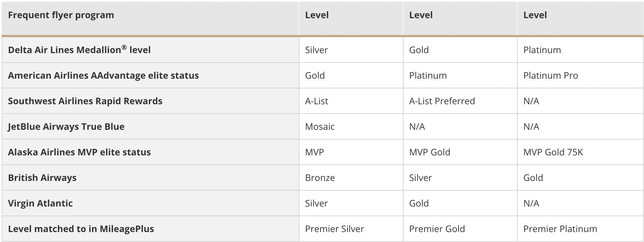Click the American Airlines AAdvantage elite status cell

150,75
